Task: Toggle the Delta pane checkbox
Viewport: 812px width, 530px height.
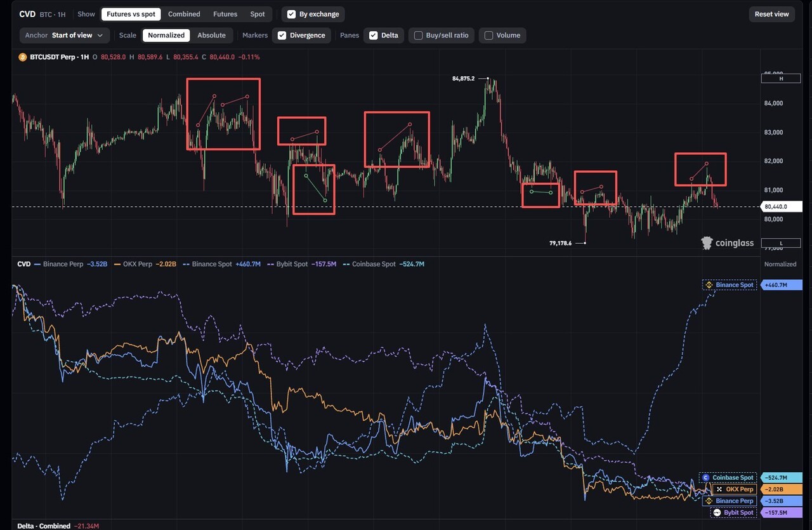Action: (384, 36)
